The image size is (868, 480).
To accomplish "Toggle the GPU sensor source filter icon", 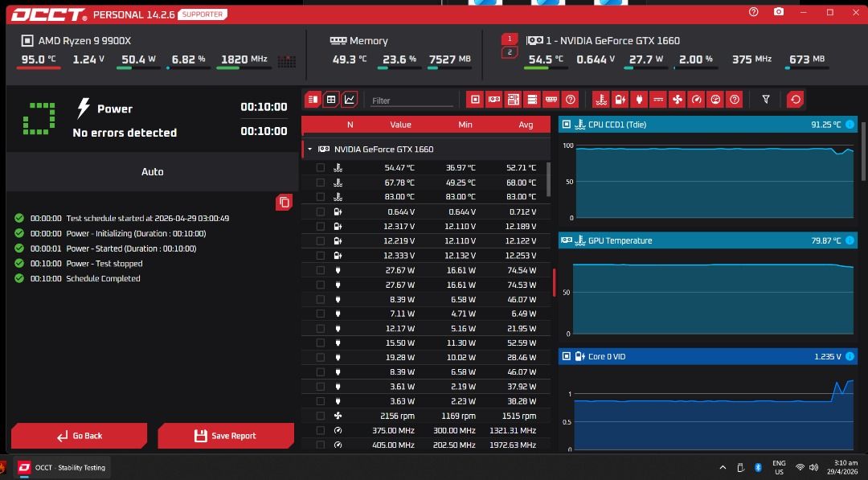I will pyautogui.click(x=493, y=100).
